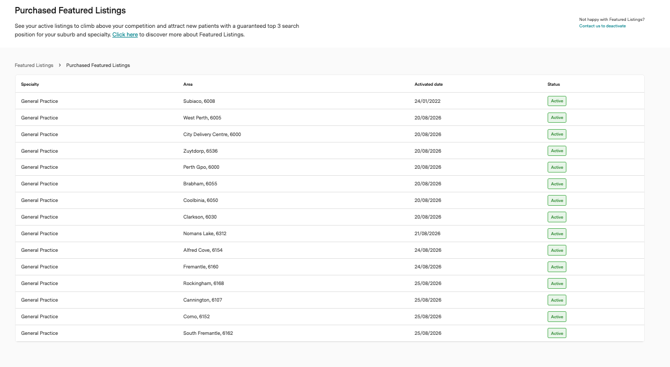The height and width of the screenshot is (367, 670).
Task: Click the Area column header
Action: click(188, 84)
